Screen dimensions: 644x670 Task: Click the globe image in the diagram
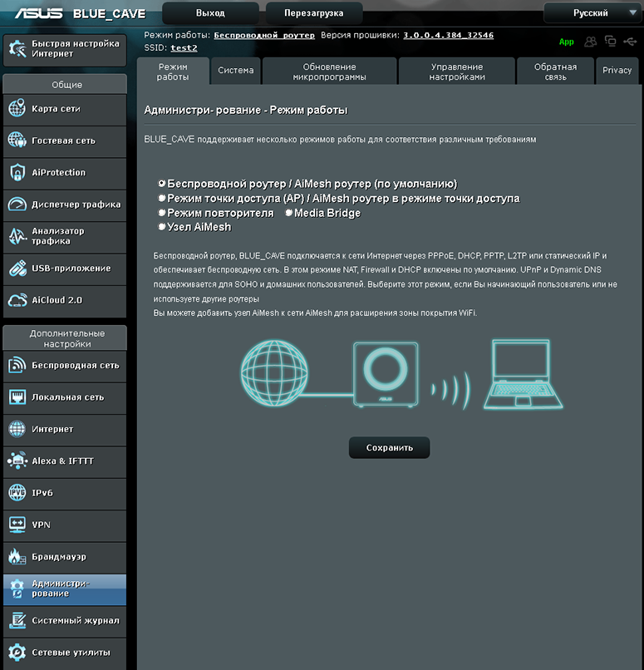click(274, 373)
